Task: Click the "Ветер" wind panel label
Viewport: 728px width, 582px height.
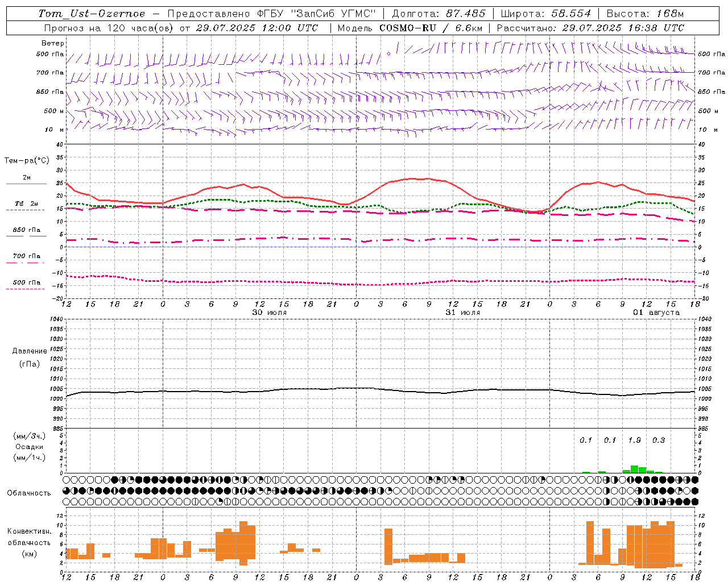Action: tap(53, 43)
